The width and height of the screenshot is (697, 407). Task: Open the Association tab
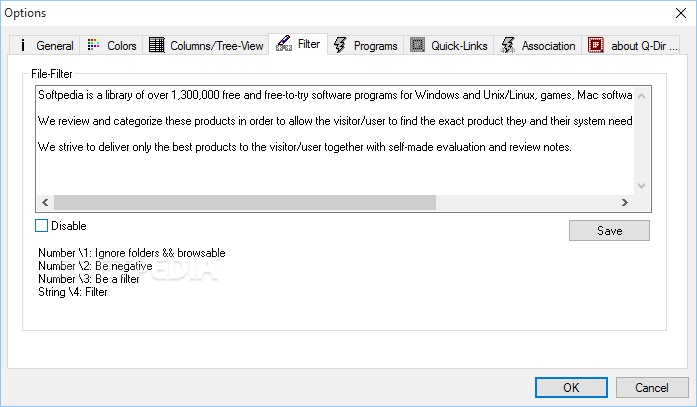click(x=537, y=45)
